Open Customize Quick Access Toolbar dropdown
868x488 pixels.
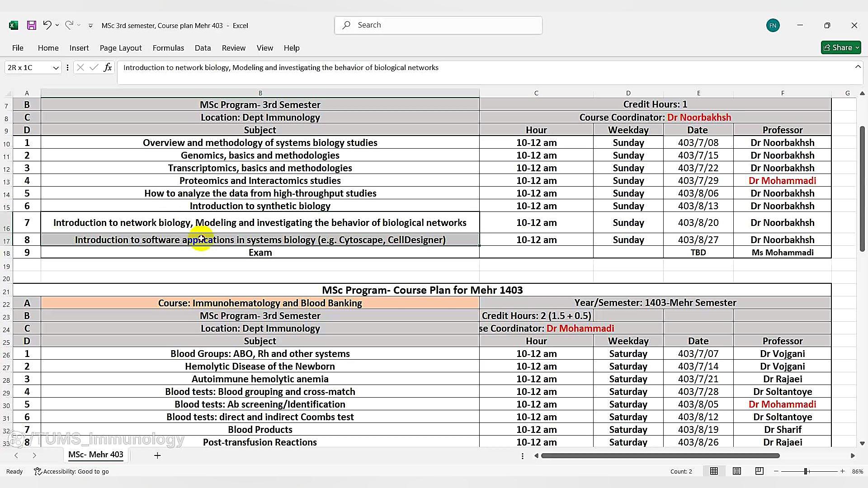click(90, 26)
